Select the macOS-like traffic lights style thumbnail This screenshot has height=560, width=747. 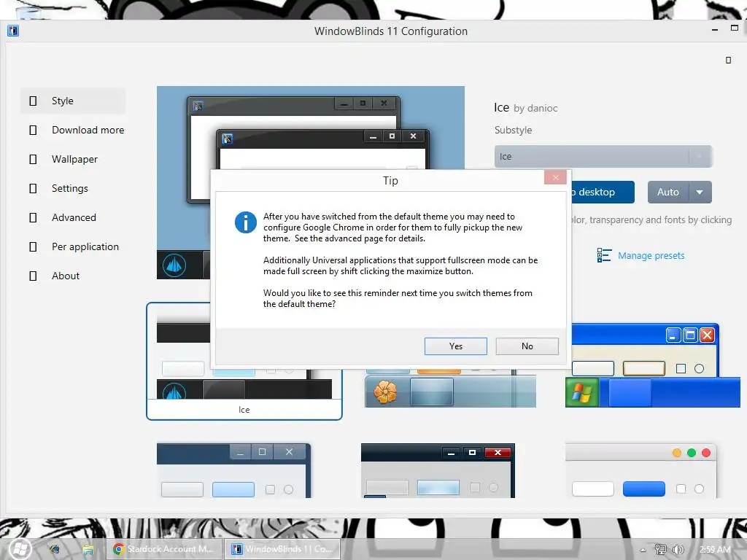(x=640, y=471)
